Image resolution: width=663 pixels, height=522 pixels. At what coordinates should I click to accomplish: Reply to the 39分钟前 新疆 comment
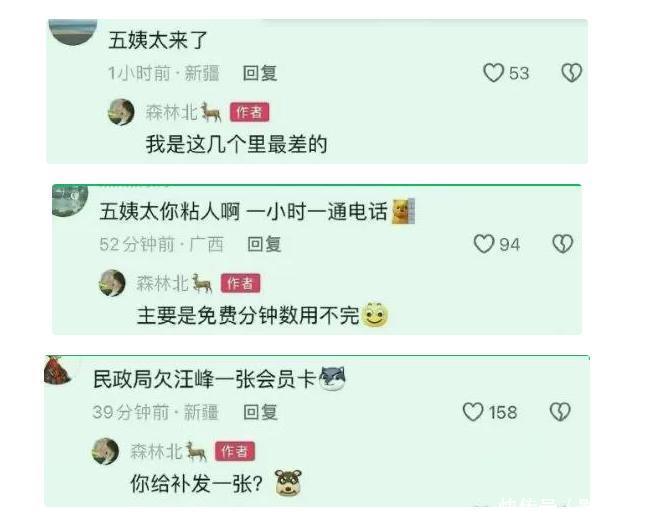pos(260,412)
